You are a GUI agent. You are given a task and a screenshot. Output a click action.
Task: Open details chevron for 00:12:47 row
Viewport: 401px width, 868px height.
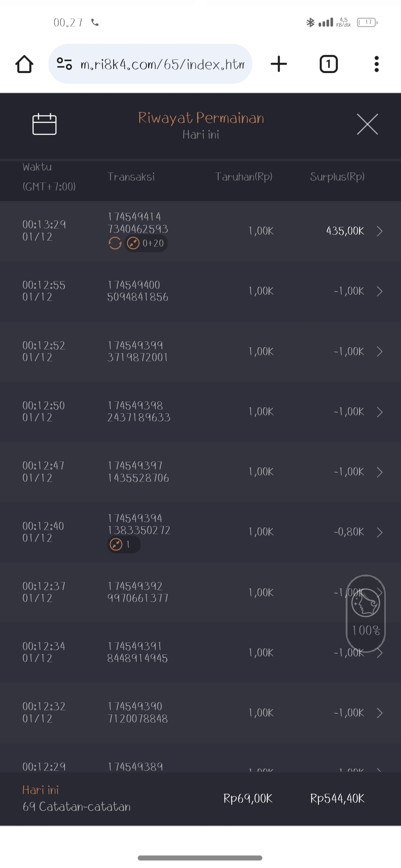379,472
